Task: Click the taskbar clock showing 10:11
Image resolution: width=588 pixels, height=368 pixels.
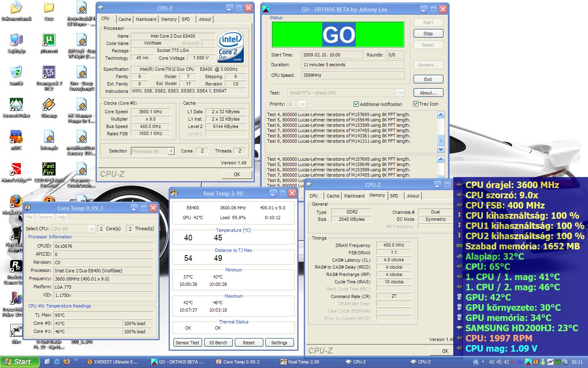Action: tap(577, 362)
